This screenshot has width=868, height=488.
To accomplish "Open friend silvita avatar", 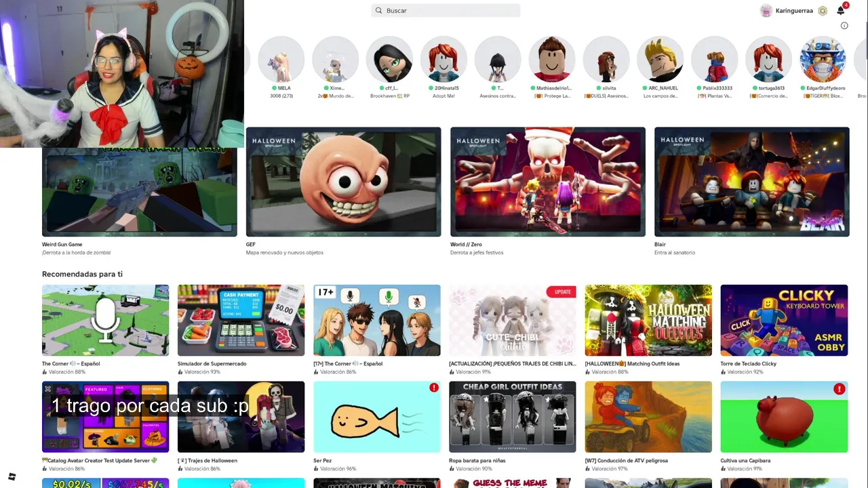I will (606, 60).
